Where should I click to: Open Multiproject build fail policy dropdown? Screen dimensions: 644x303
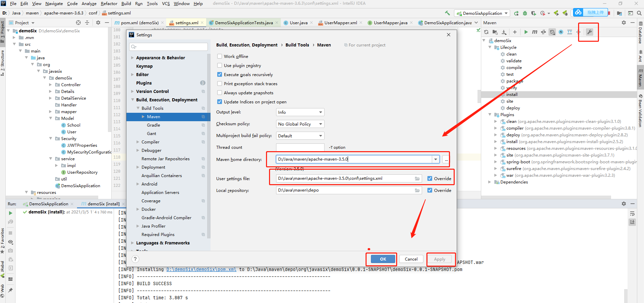(x=300, y=136)
